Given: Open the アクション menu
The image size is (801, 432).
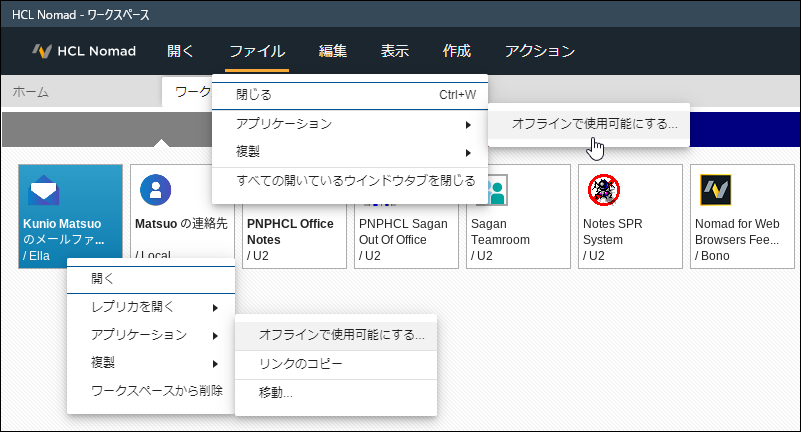Looking at the screenshot, I should (539, 51).
